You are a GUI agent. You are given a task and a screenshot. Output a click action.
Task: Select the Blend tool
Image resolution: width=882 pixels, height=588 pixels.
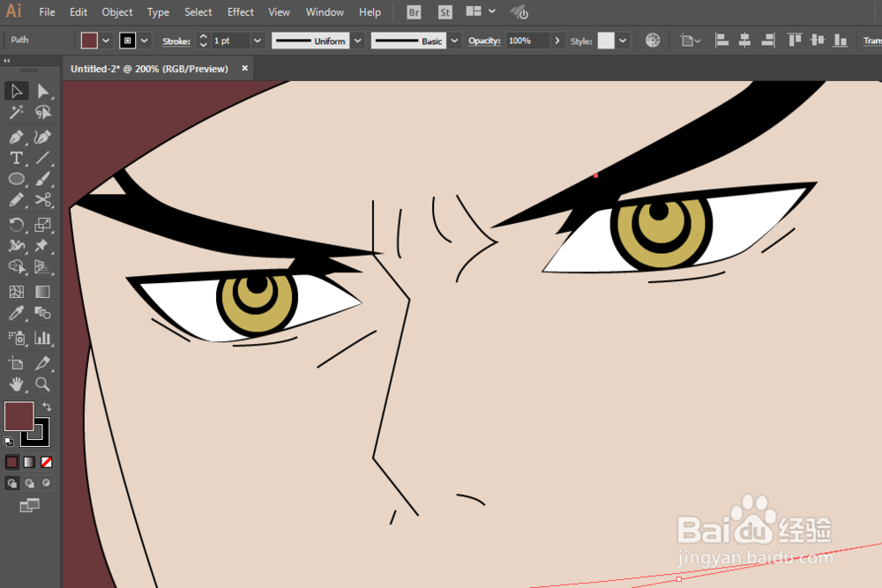(x=42, y=313)
